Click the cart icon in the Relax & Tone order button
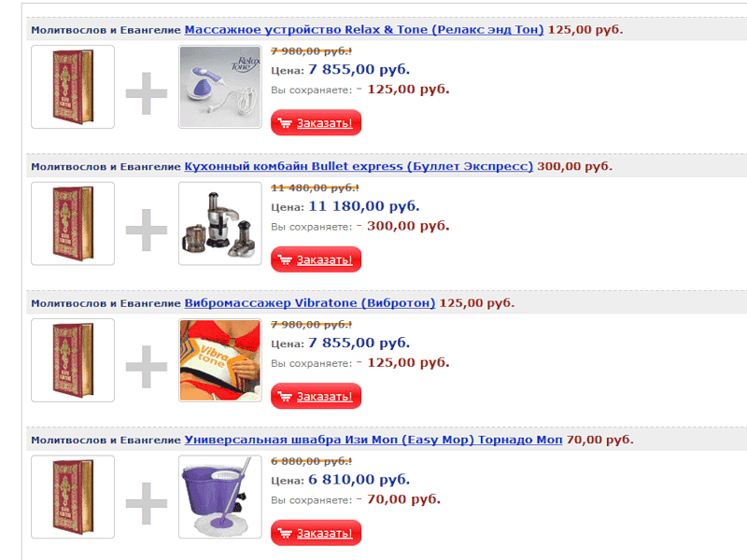Screen dimensions: 747x560 [285, 123]
